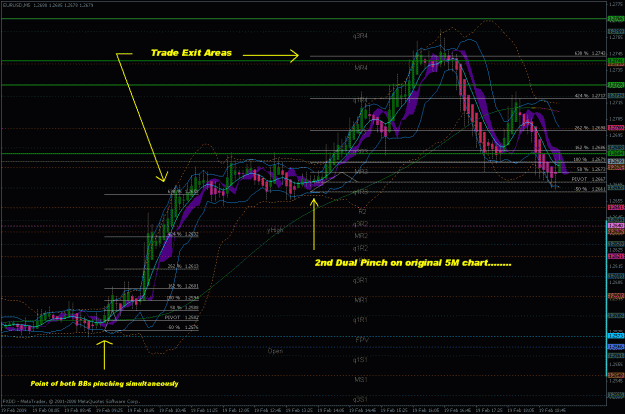The height and width of the screenshot is (414, 625).
Task: Select the '19 Feb 10:45' time axis label
Action: click(x=172, y=410)
